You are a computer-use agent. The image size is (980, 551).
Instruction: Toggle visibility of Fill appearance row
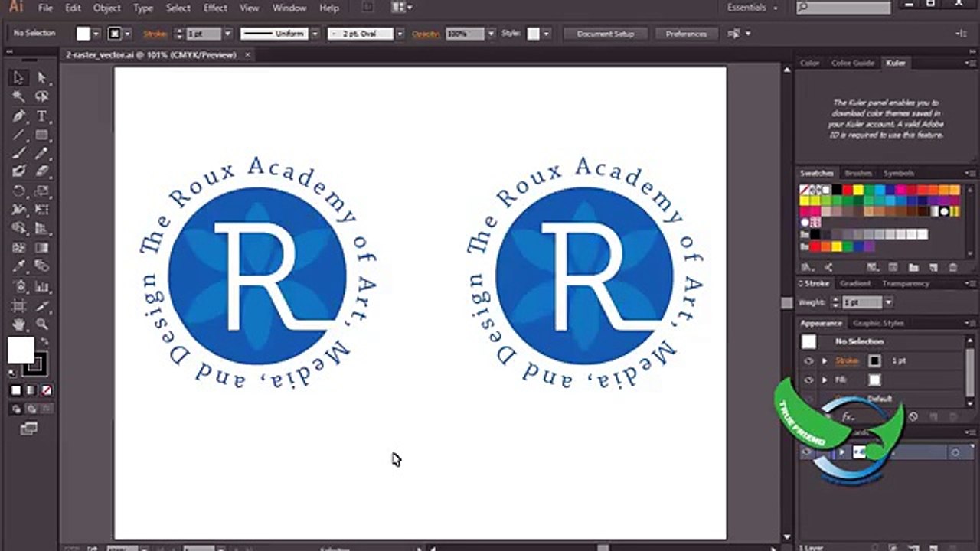808,380
